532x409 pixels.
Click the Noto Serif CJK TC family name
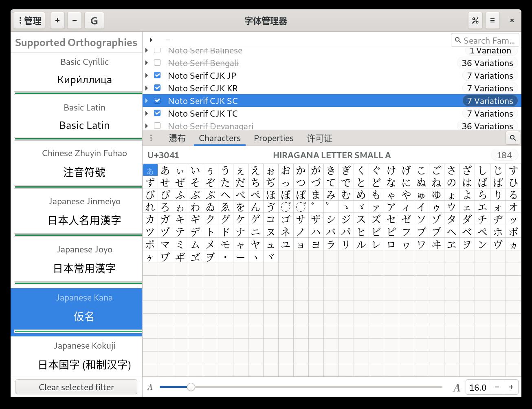coord(203,113)
